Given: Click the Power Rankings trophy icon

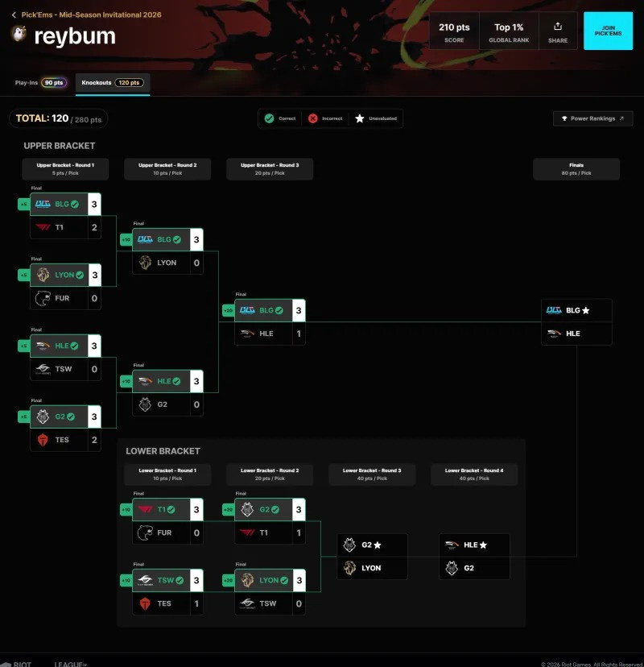Looking at the screenshot, I should (x=564, y=118).
